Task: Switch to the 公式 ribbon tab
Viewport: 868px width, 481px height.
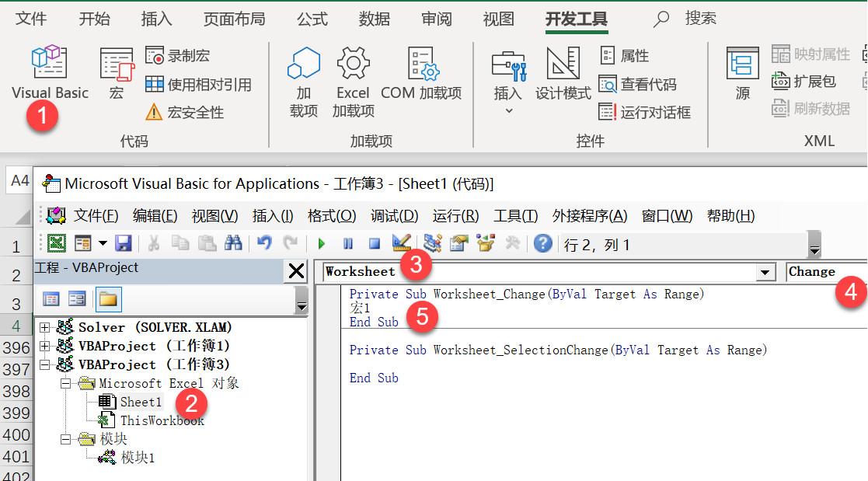Action: (312, 19)
